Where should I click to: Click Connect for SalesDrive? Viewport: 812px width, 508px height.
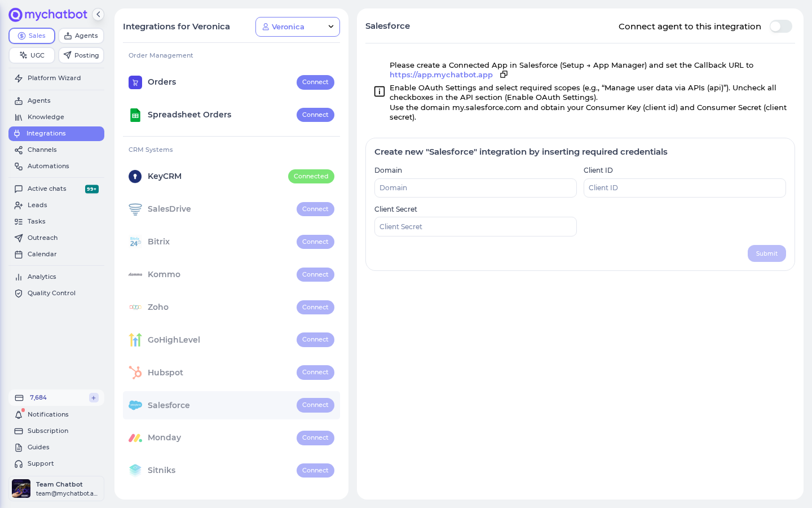click(315, 209)
